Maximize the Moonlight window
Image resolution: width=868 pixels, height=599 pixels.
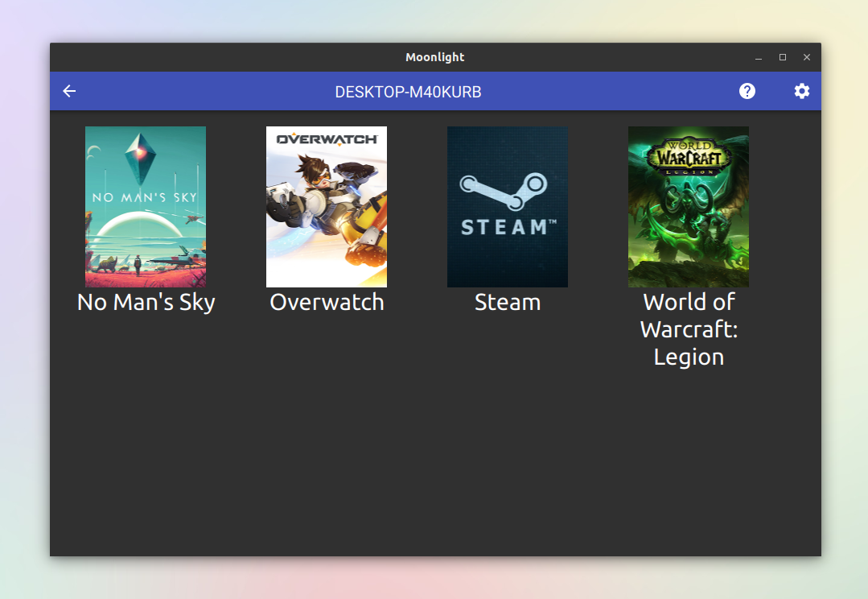[783, 57]
